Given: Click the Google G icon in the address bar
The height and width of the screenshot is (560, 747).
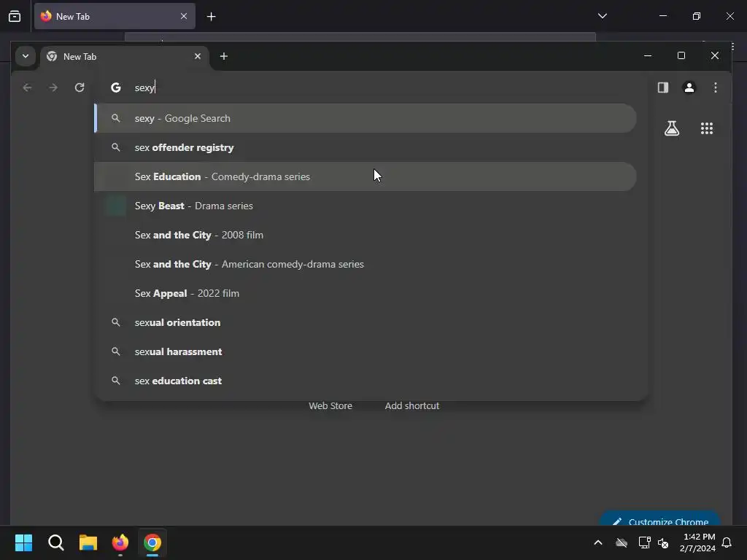Looking at the screenshot, I should click(116, 87).
